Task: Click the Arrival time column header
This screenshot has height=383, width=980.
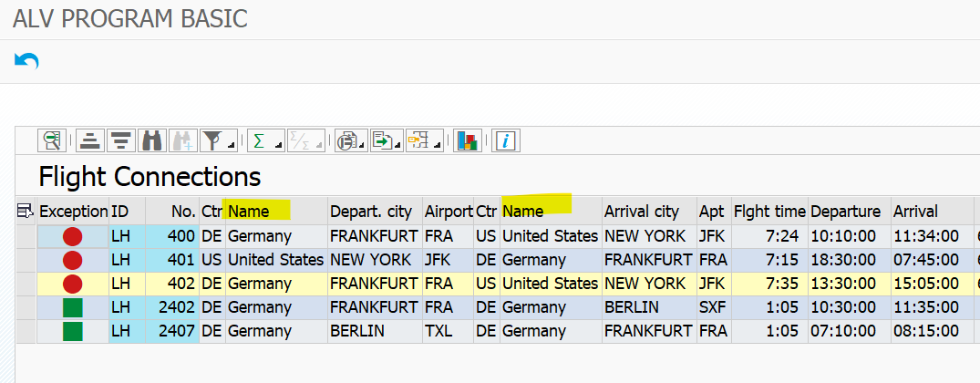Action: point(933,212)
